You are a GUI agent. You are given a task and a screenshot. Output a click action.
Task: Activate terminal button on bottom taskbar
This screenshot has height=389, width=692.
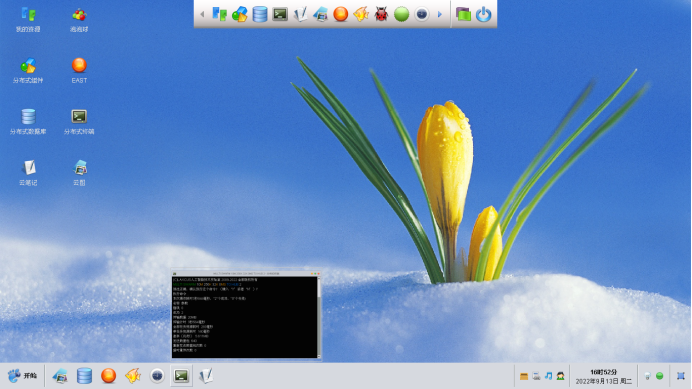click(x=181, y=376)
